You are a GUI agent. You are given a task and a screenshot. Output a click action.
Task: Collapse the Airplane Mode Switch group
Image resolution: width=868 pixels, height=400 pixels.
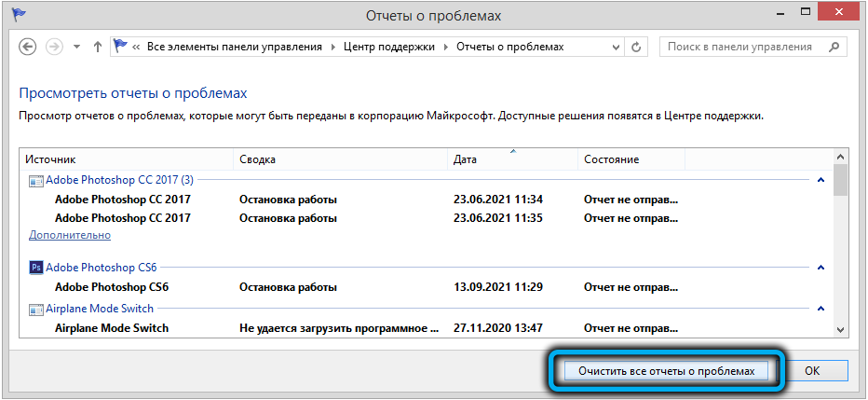(821, 309)
